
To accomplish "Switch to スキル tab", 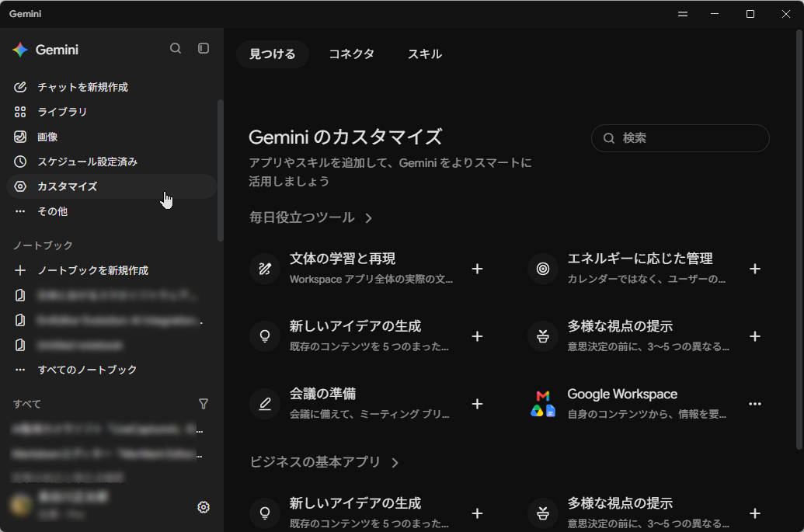I will tap(425, 54).
